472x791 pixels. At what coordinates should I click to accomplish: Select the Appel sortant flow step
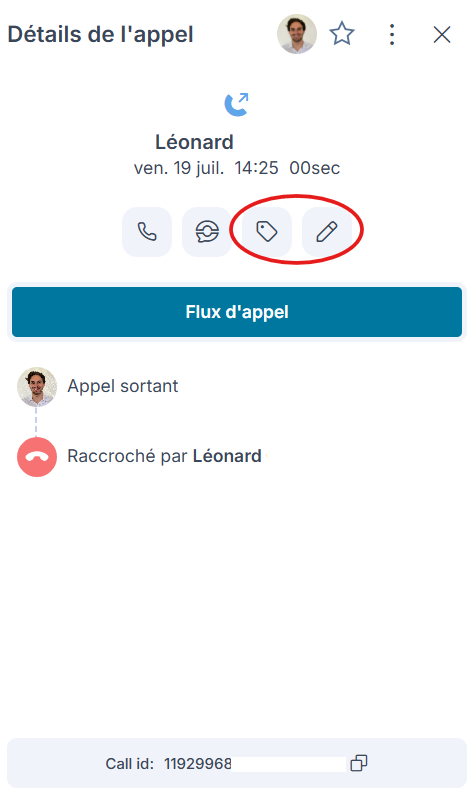[x=123, y=386]
